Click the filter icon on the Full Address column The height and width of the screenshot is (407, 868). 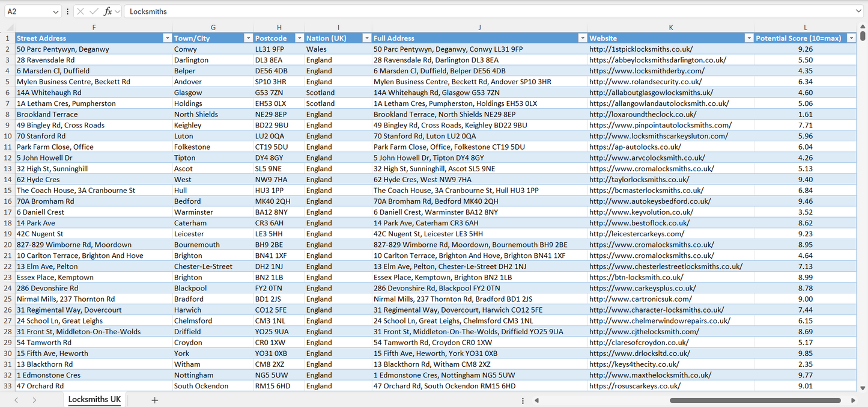tap(581, 37)
